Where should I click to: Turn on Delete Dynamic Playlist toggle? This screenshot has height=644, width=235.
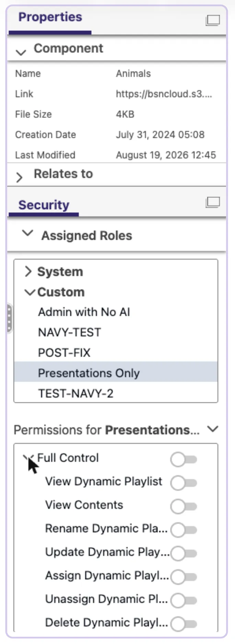click(x=184, y=624)
